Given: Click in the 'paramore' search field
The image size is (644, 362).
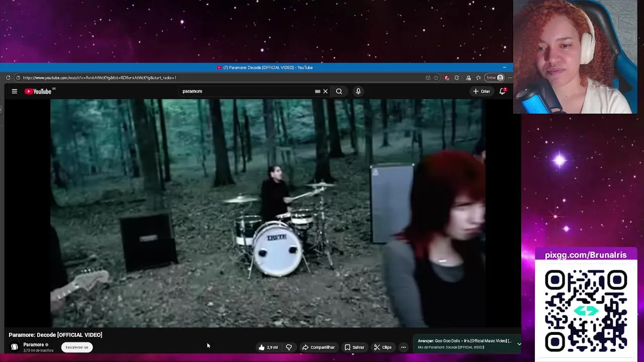Looking at the screenshot, I should click(x=247, y=91).
